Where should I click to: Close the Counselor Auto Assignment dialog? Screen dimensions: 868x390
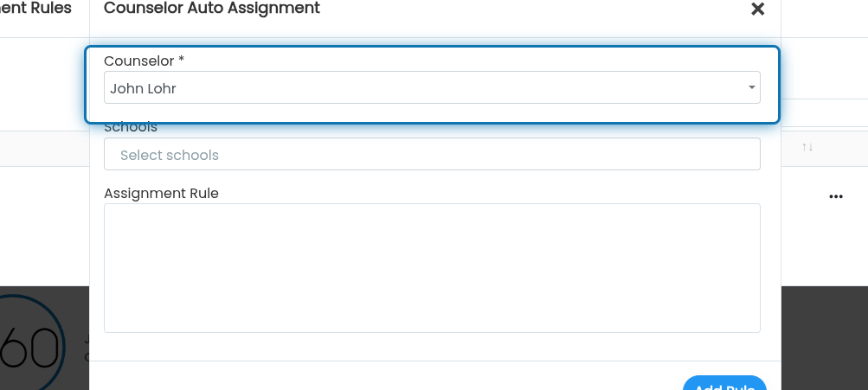[757, 9]
